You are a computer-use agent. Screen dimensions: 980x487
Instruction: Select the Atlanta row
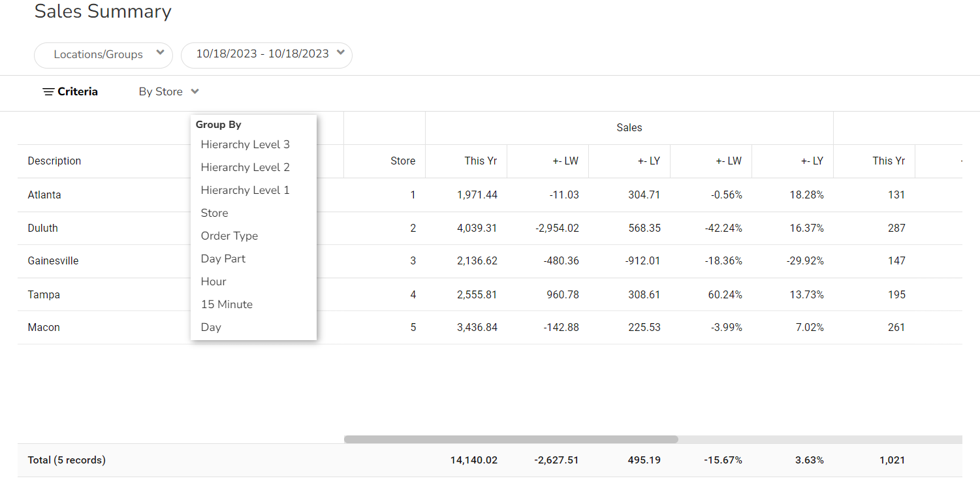pyautogui.click(x=44, y=195)
